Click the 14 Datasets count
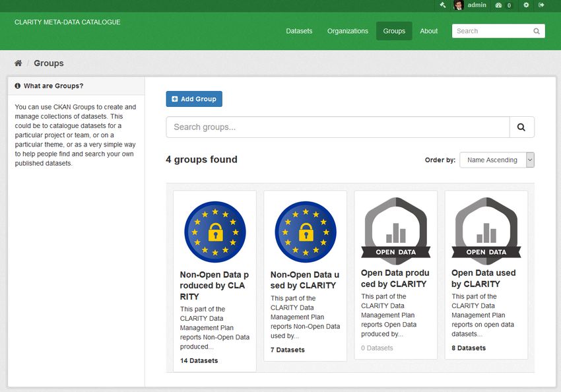 (199, 360)
